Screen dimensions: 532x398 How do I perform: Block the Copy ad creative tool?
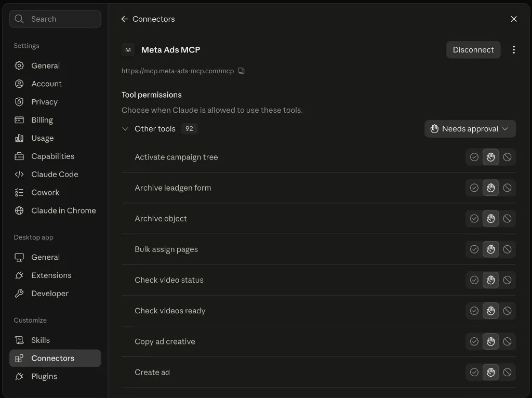507,341
